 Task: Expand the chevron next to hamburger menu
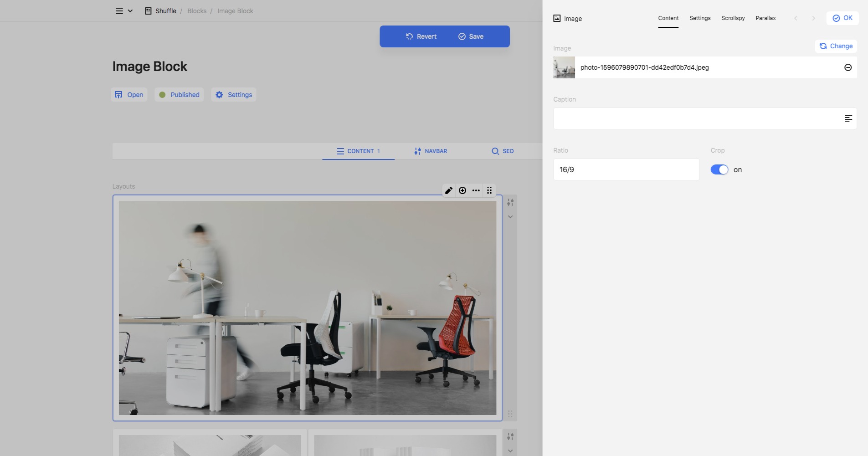pos(130,11)
